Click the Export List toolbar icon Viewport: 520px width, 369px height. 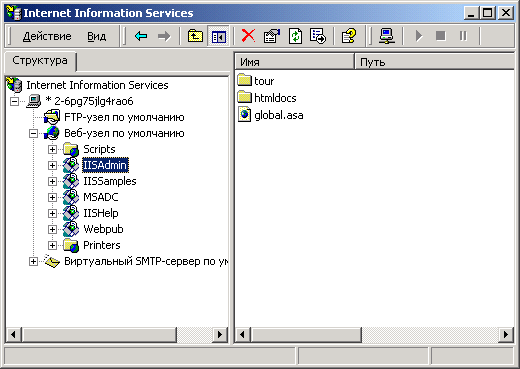pos(318,36)
